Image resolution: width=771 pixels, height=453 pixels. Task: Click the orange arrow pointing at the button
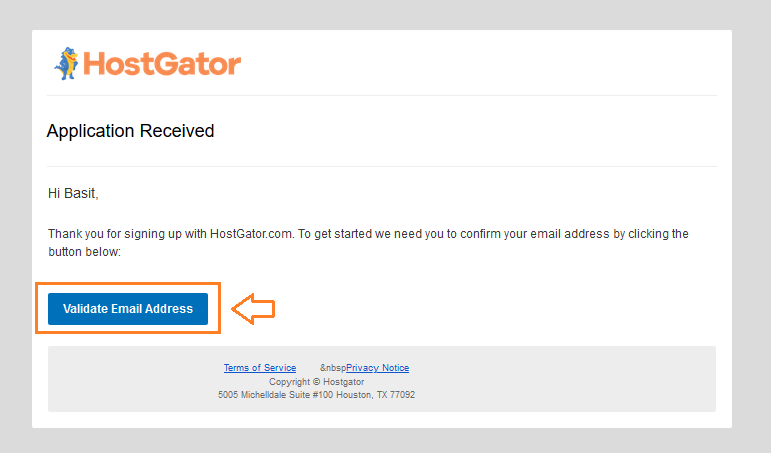(253, 309)
